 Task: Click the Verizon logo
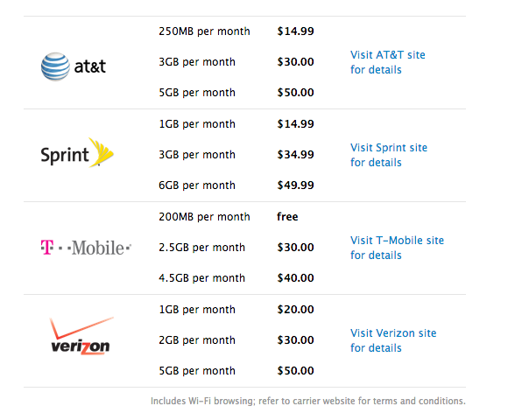click(x=81, y=336)
